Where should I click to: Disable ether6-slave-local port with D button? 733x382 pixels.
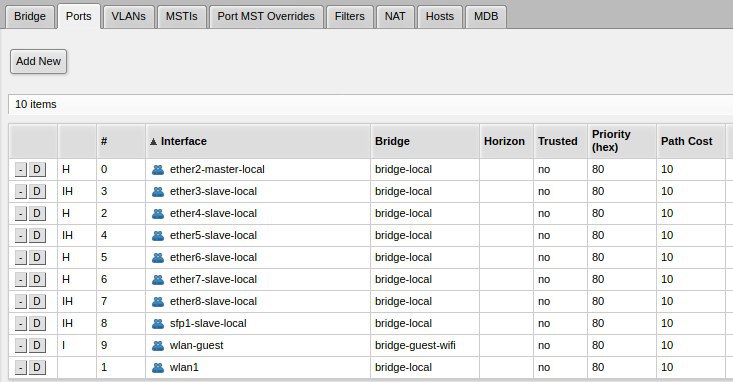coord(37,258)
